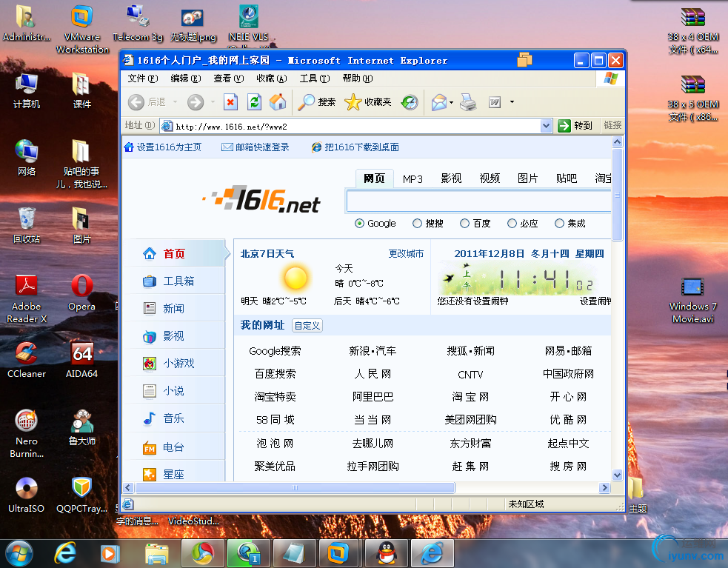Choose the 必应 radio button

point(512,223)
